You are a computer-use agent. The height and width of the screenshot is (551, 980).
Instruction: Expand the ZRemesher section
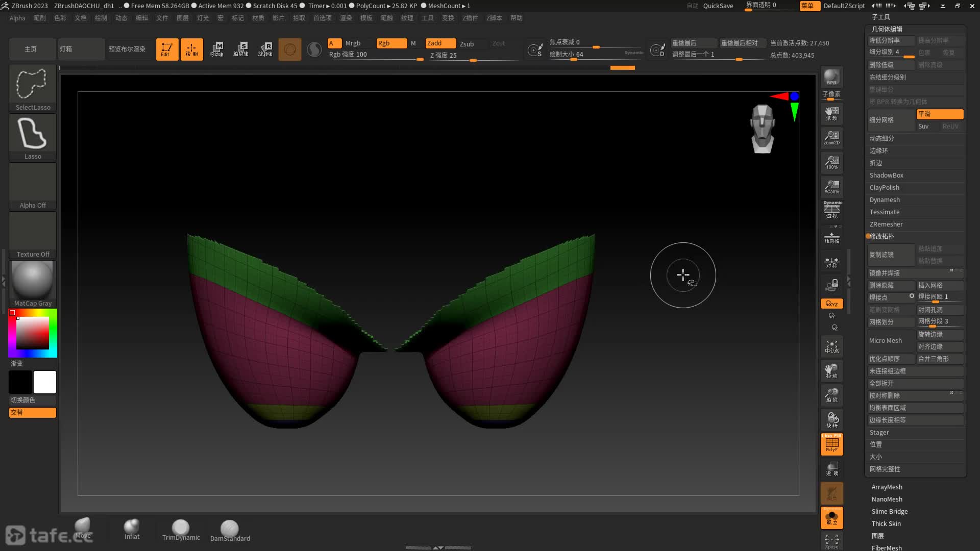click(886, 224)
